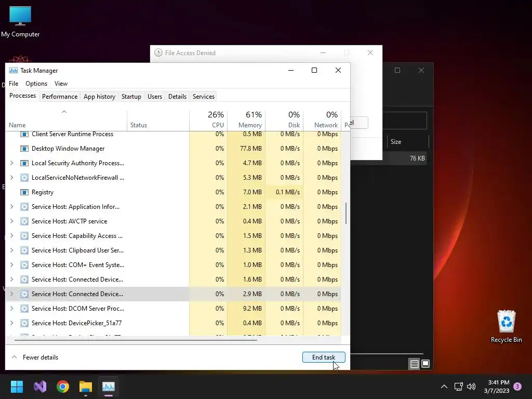Click the taskbar clock showing 3:41 PM
This screenshot has width=532, height=399.
click(497, 387)
